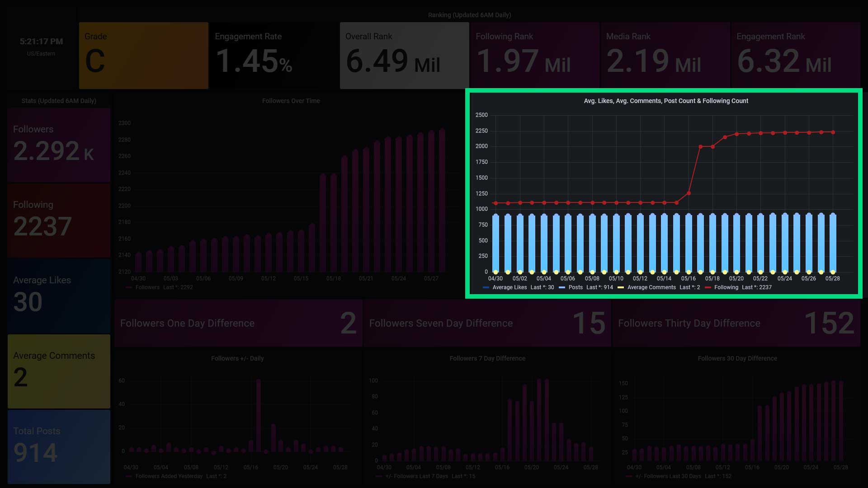Image resolution: width=868 pixels, height=488 pixels.
Task: Toggle the Average Likes series legend label
Action: point(509,287)
